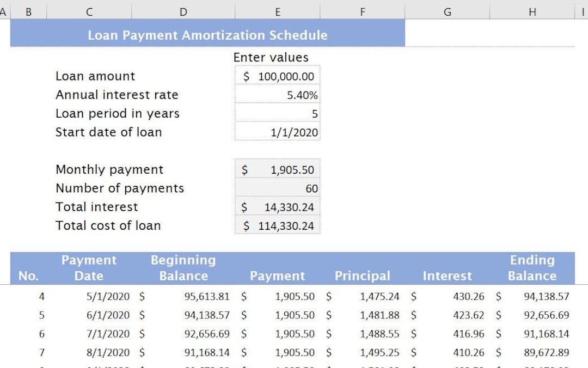
Task: Click the Ending Balance header cell
Action: pyautogui.click(x=532, y=268)
